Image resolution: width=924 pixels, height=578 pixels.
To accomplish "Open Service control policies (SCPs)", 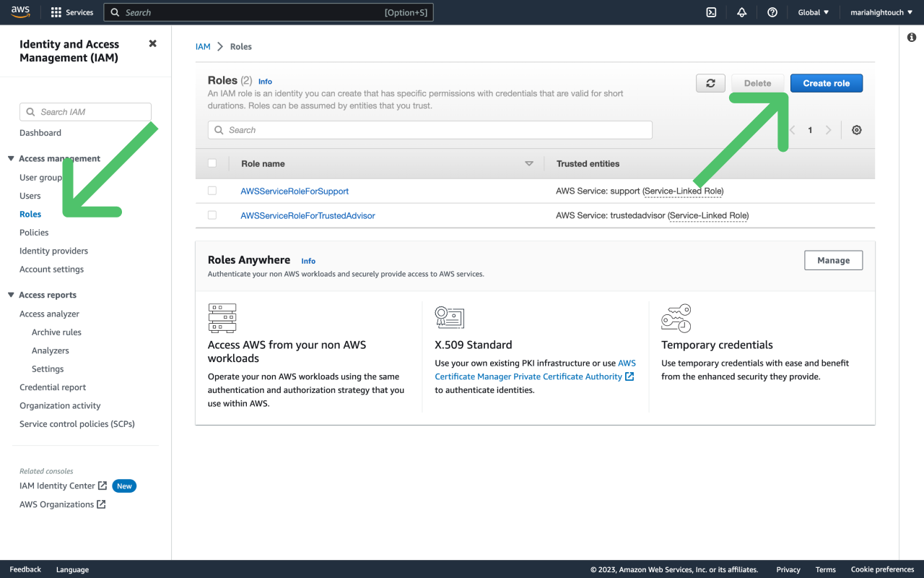I will point(77,424).
